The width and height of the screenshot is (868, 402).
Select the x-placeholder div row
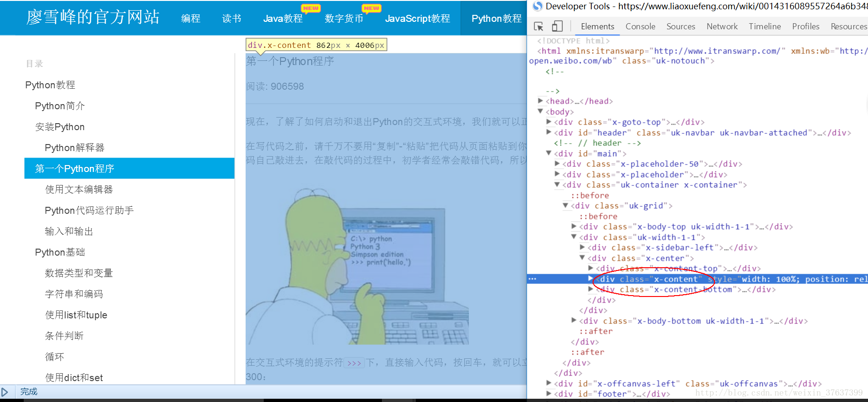(645, 174)
